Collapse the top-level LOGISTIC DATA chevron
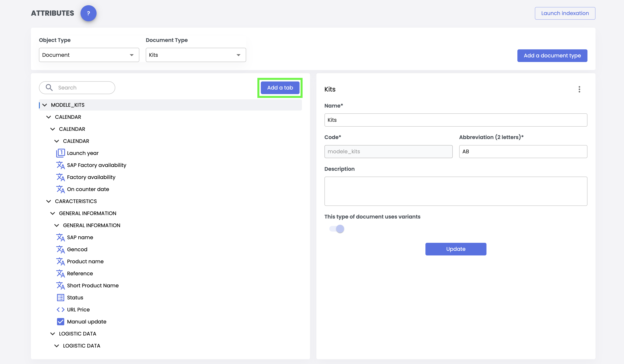The height and width of the screenshot is (364, 624). [x=53, y=334]
